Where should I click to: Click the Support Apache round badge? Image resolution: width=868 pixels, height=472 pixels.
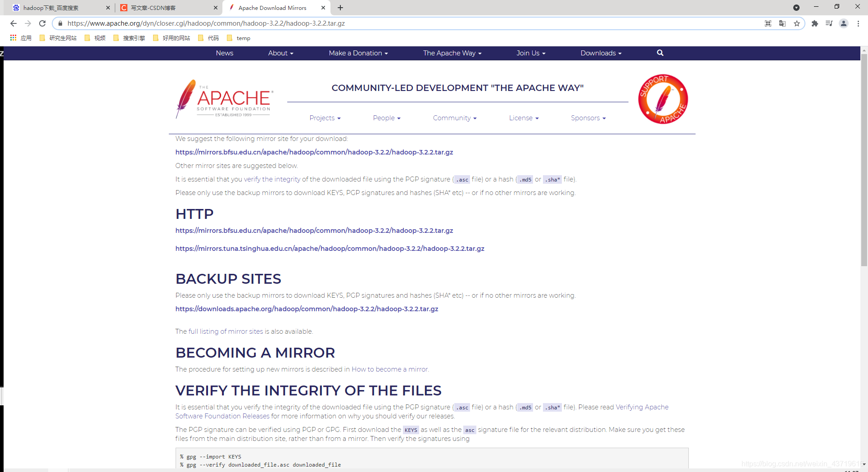[x=663, y=99]
